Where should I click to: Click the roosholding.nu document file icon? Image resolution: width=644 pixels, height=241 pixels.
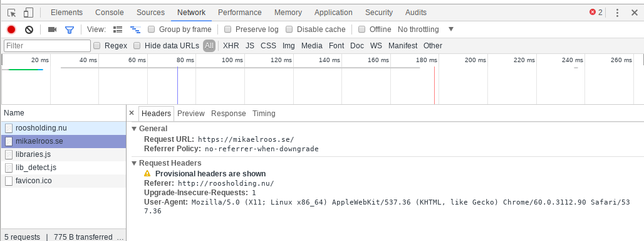click(9, 128)
